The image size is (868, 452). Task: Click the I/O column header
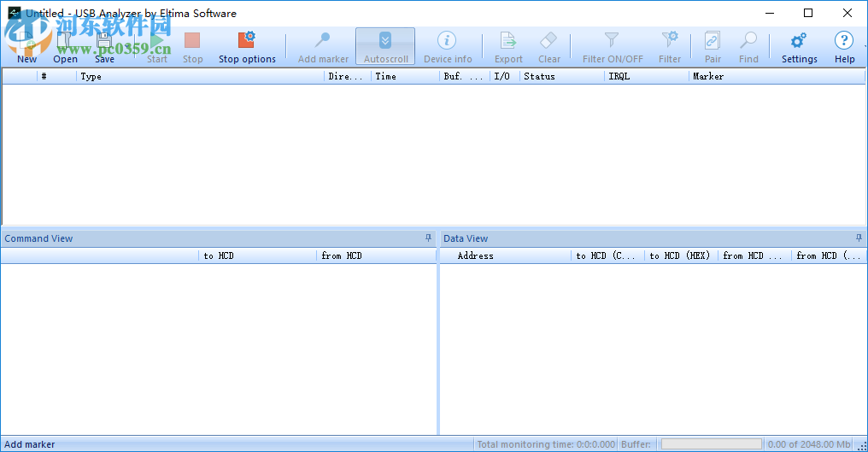[x=505, y=76]
